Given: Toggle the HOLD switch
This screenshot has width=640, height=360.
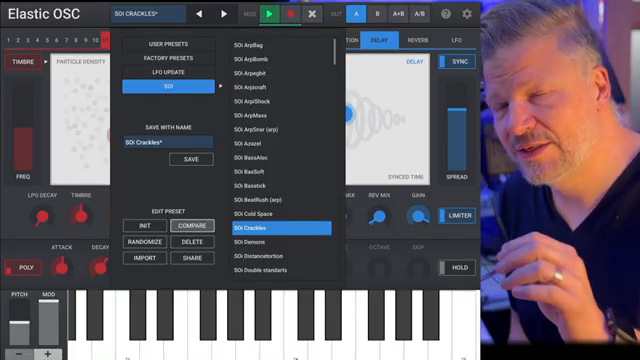Looking at the screenshot, I should [x=457, y=268].
